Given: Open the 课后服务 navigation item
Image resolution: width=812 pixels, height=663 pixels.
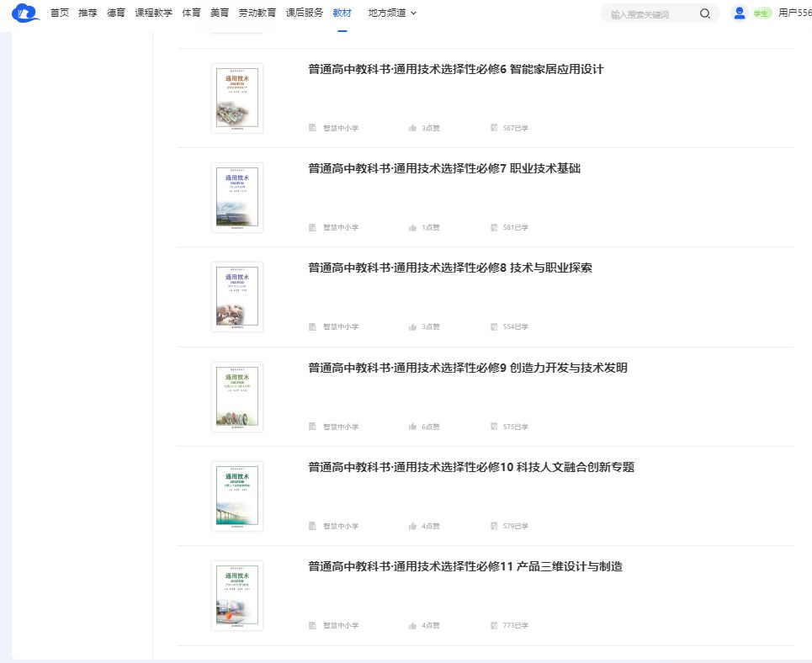Looking at the screenshot, I should 304,13.
